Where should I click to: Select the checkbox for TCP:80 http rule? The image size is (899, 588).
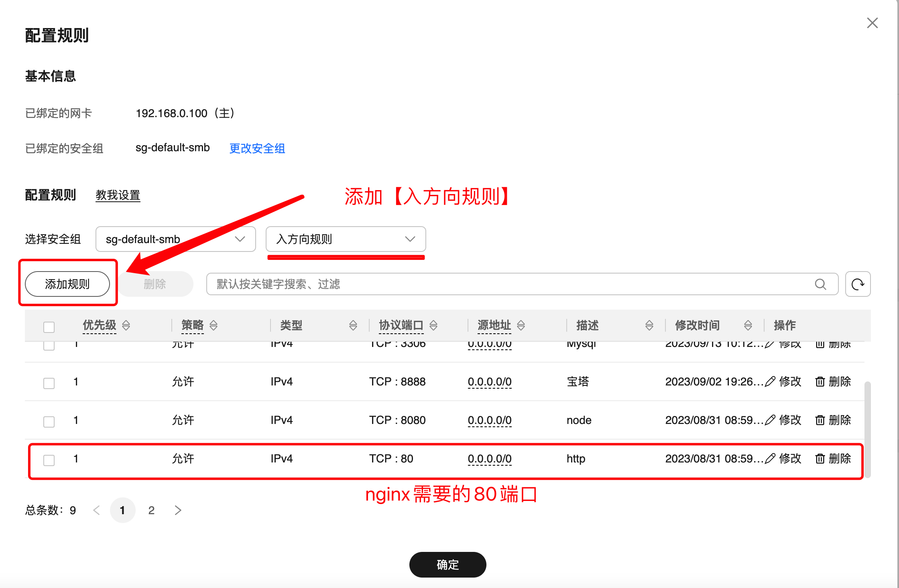(x=49, y=460)
